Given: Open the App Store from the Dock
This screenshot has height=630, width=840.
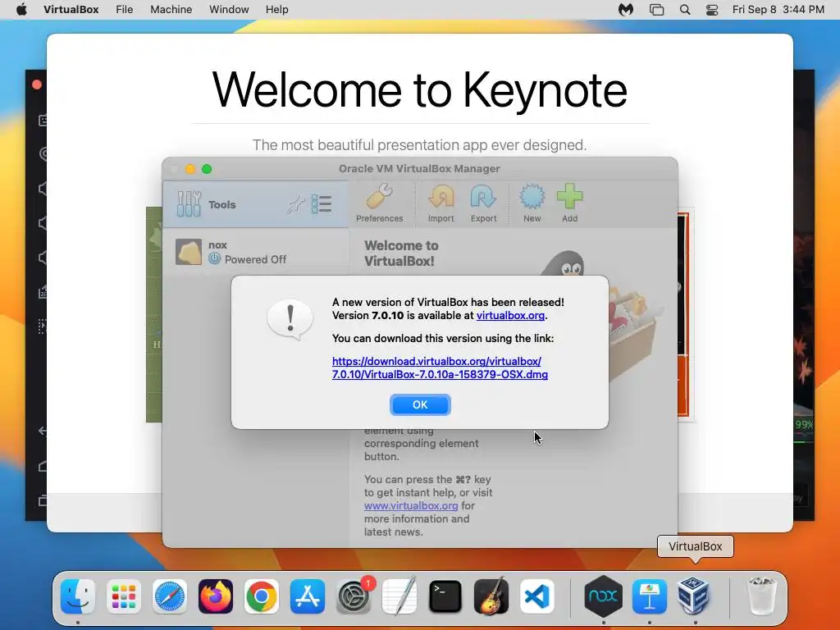Looking at the screenshot, I should pos(308,596).
